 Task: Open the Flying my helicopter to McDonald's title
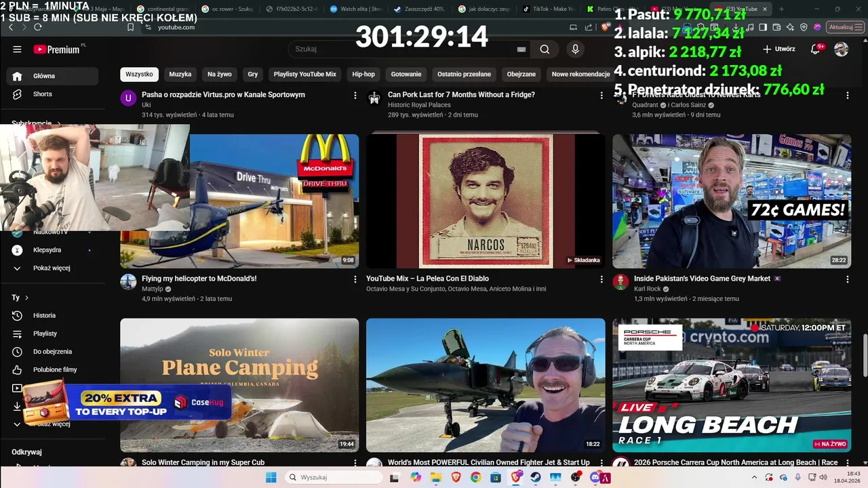(x=199, y=279)
